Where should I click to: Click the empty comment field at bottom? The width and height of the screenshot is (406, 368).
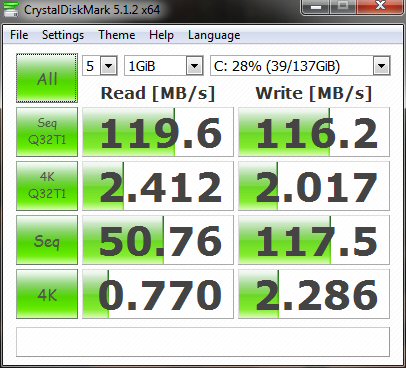click(x=203, y=342)
